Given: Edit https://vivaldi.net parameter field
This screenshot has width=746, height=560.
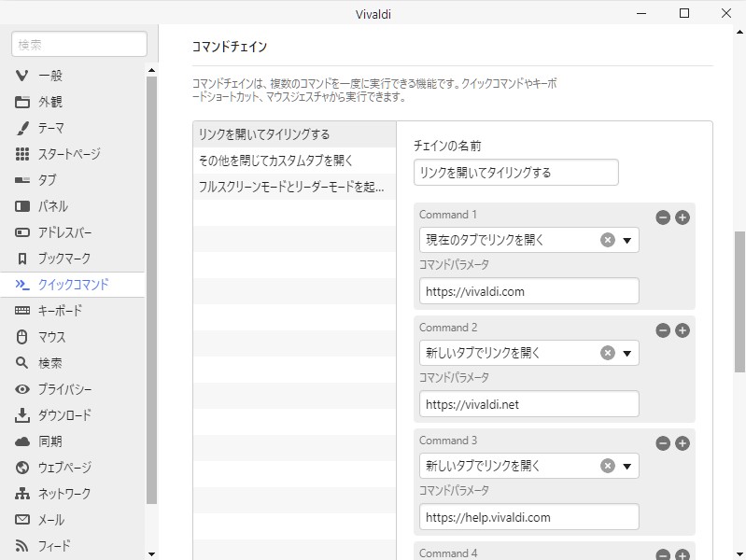Looking at the screenshot, I should point(529,404).
